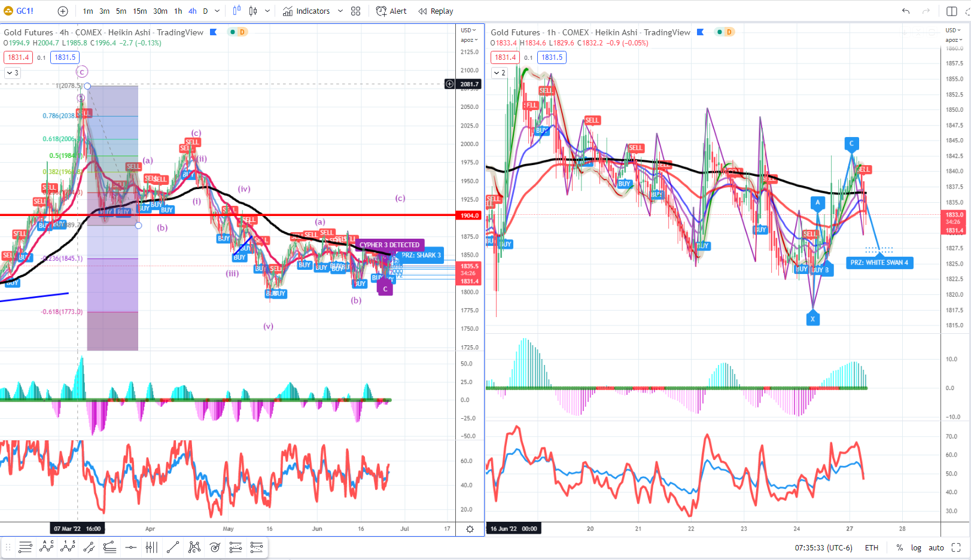Open the GC1! symbol search
This screenshot has width=971, height=560.
click(19, 11)
